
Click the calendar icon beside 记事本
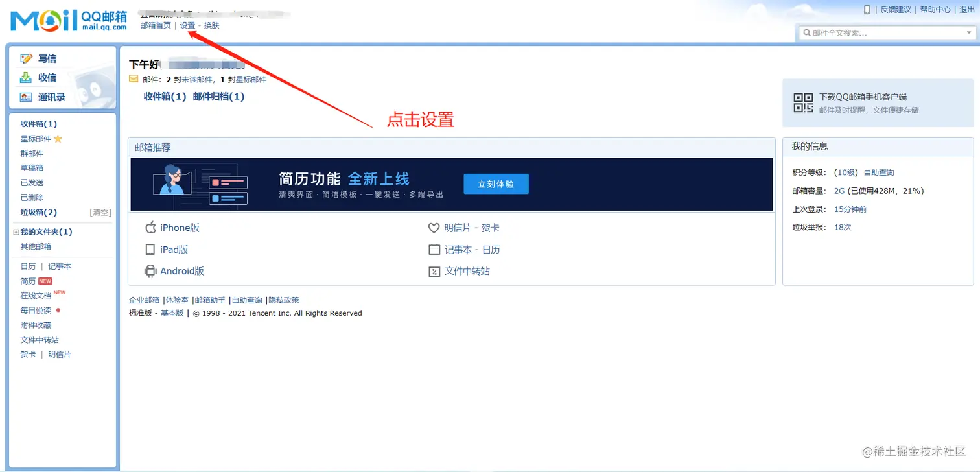(434, 250)
